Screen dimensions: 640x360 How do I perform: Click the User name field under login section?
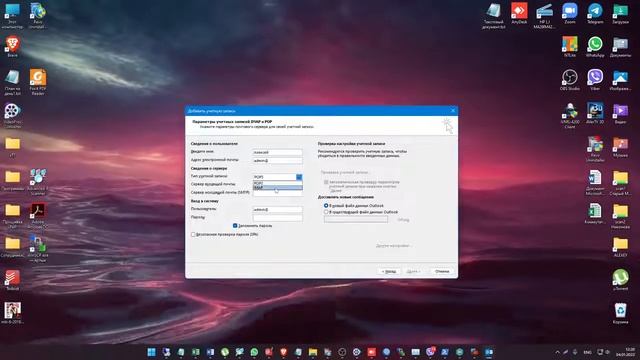tap(278, 209)
